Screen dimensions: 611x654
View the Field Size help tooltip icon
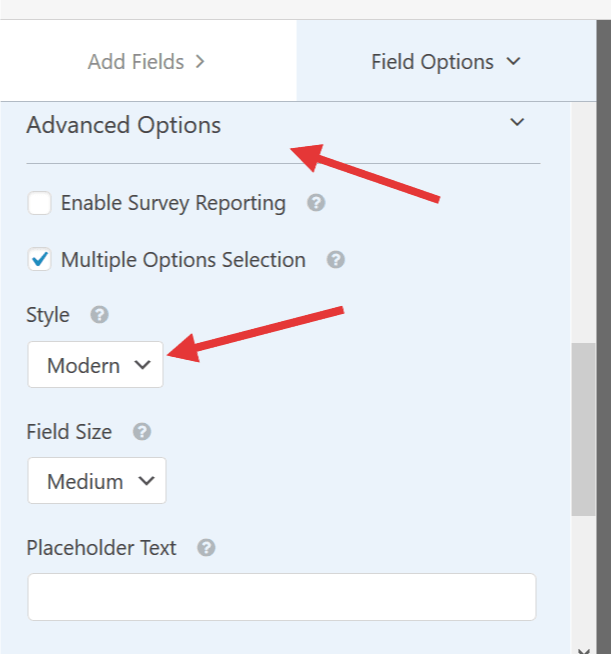coord(142,432)
